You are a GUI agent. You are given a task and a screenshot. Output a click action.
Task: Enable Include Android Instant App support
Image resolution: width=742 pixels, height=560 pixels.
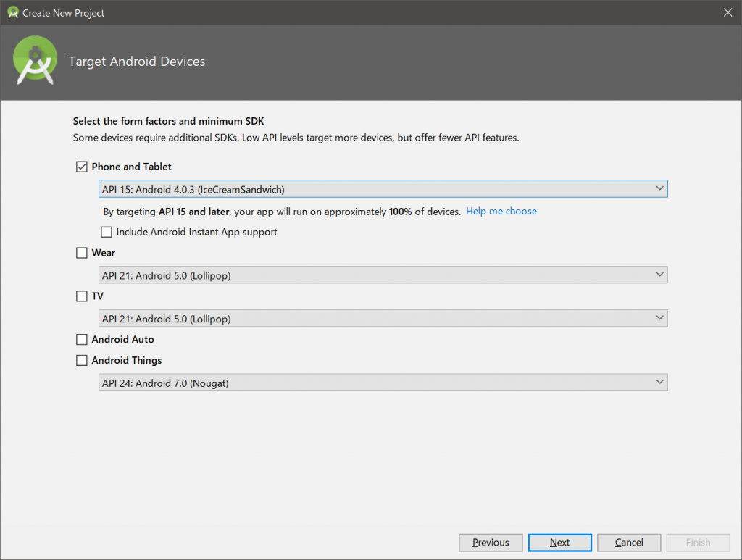coord(107,233)
